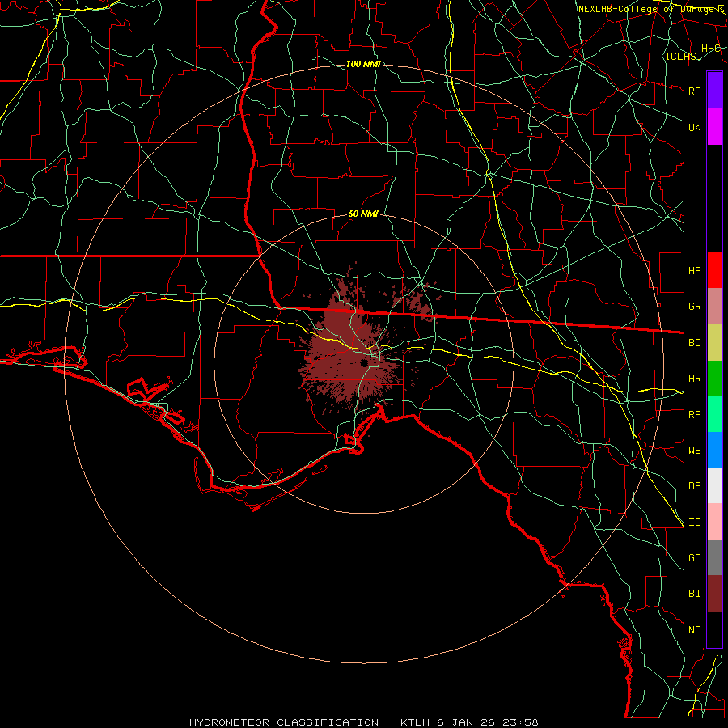Image resolution: width=728 pixels, height=728 pixels.
Task: Click the HHC product code text
Action: (x=711, y=49)
